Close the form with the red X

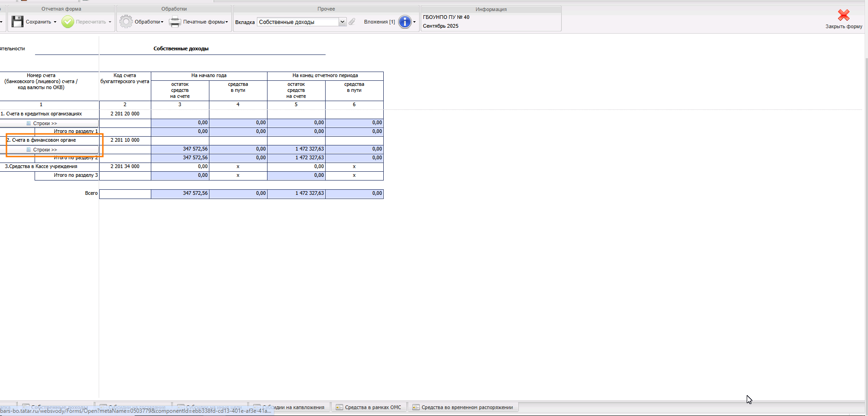click(x=844, y=16)
